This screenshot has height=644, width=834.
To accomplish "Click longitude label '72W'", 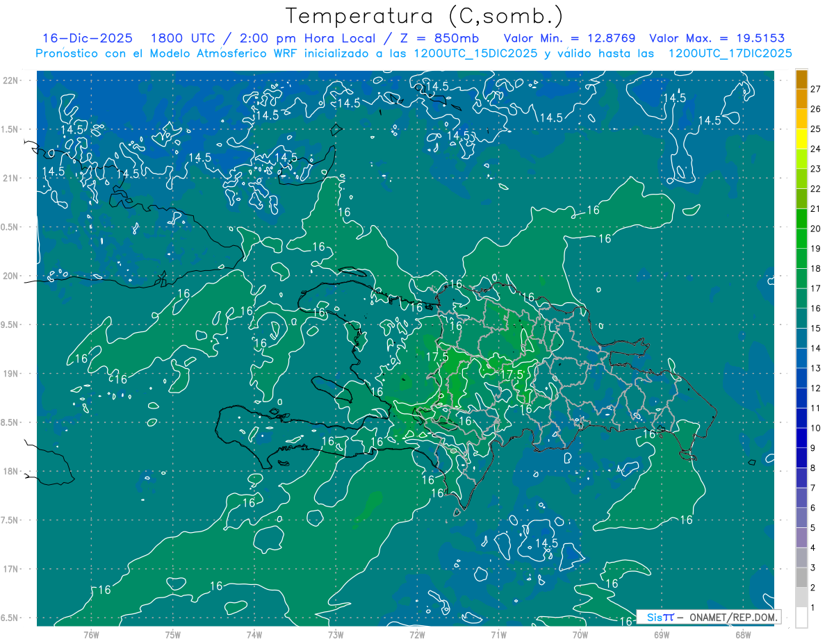I will (417, 635).
